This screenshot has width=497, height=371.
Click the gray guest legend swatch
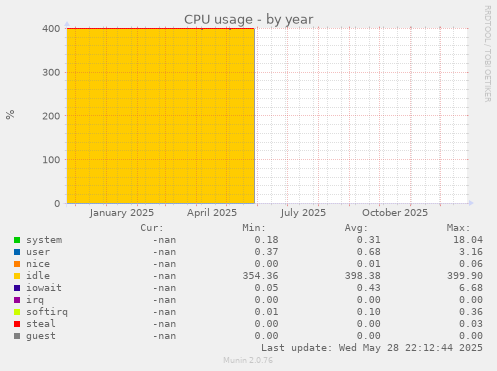17,336
